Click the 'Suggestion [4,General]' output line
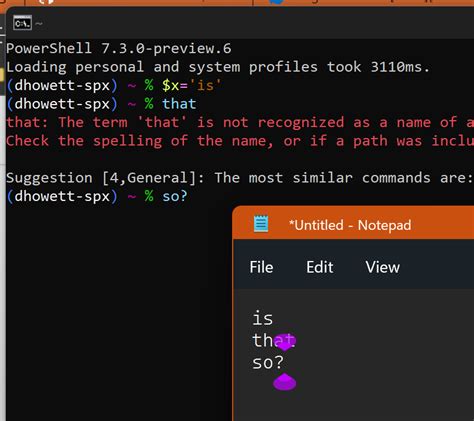 pos(239,178)
